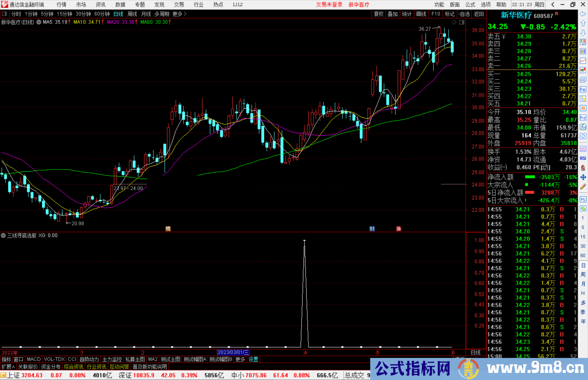Click the RSI indicator sidebar icon
The image size is (588, 380).
pyautogui.click(x=583, y=158)
